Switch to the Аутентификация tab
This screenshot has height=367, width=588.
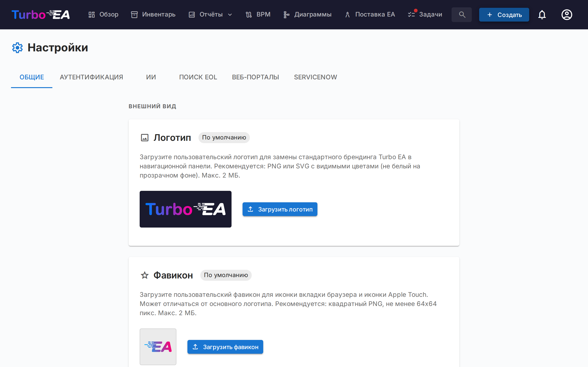(91, 77)
